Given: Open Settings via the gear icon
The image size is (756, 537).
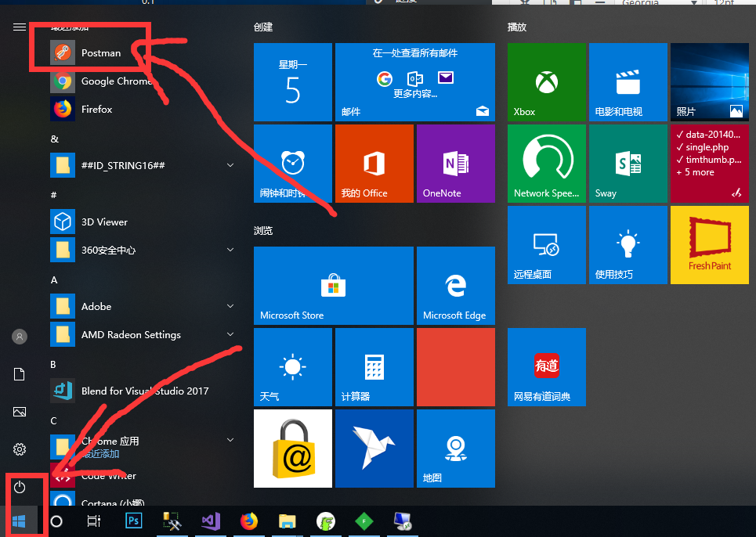Looking at the screenshot, I should pyautogui.click(x=20, y=449).
